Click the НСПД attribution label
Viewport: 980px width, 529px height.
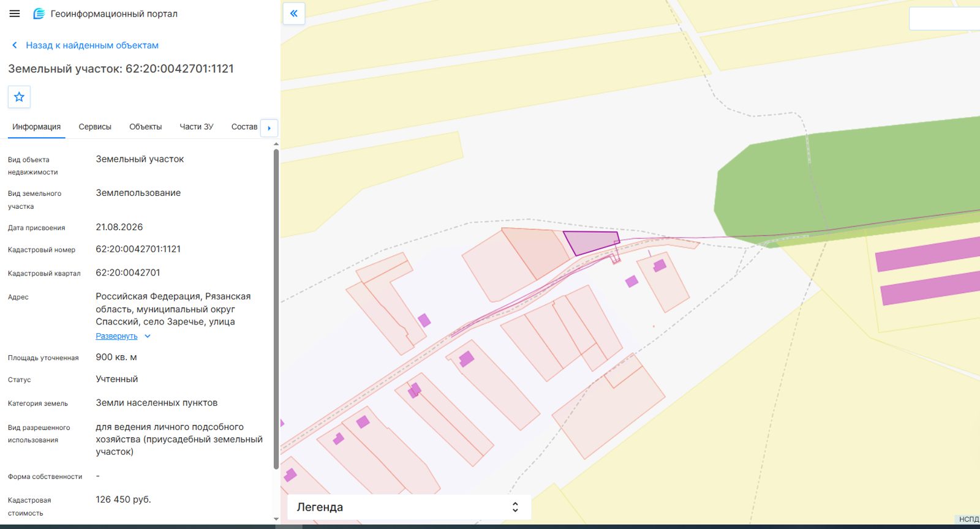(x=968, y=519)
